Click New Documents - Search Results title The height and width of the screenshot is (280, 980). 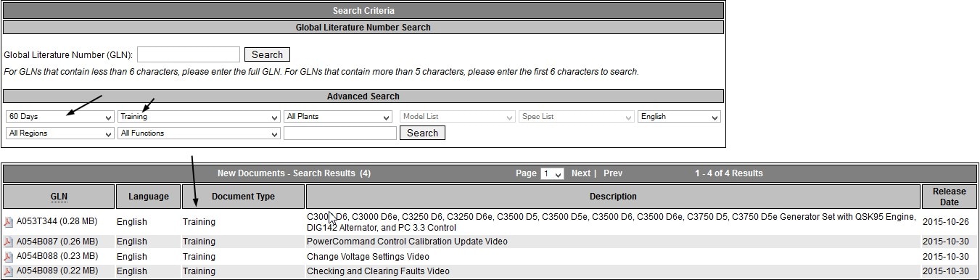294,173
